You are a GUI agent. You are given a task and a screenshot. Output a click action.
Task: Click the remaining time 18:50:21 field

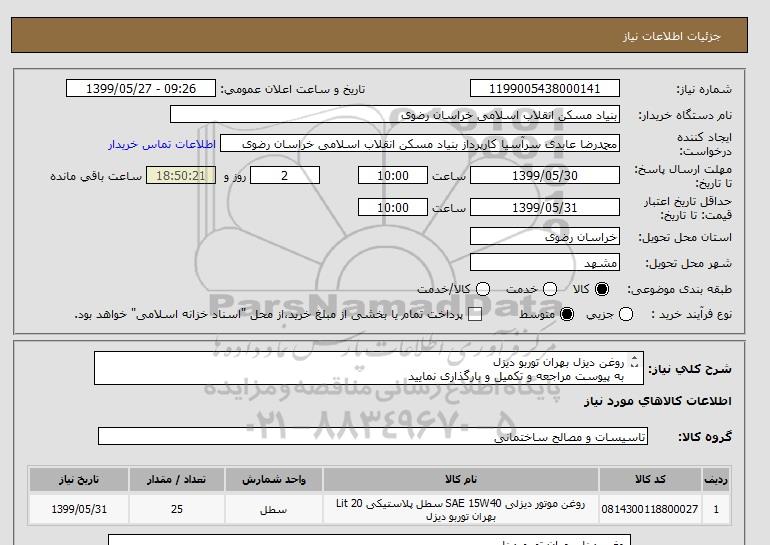coord(181,175)
